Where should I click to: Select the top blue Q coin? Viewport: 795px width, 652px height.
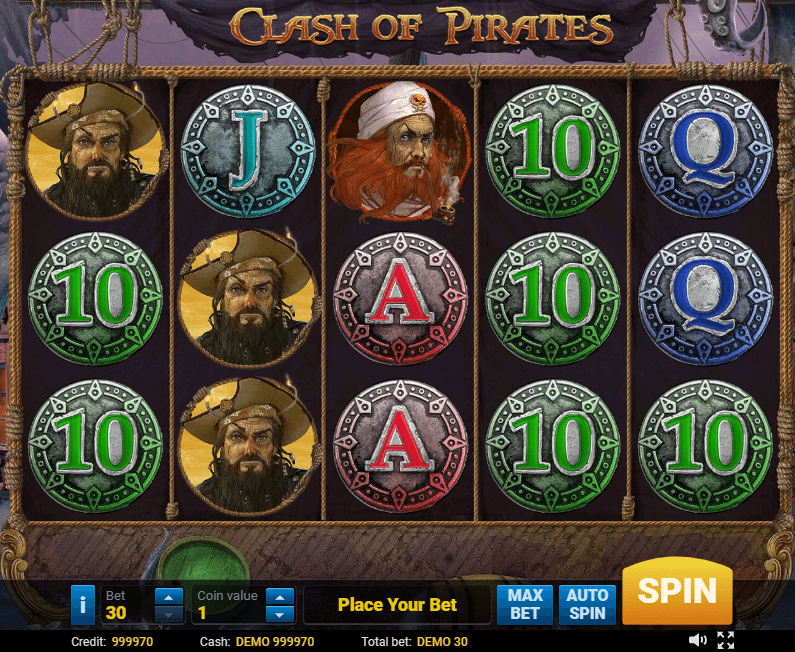[x=705, y=152]
